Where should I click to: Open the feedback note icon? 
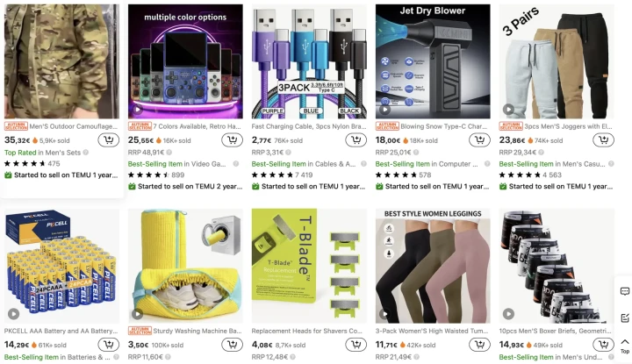[625, 318]
